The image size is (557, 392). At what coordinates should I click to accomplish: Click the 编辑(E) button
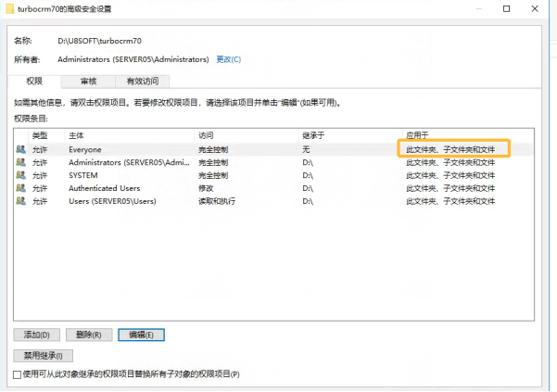[x=141, y=335]
